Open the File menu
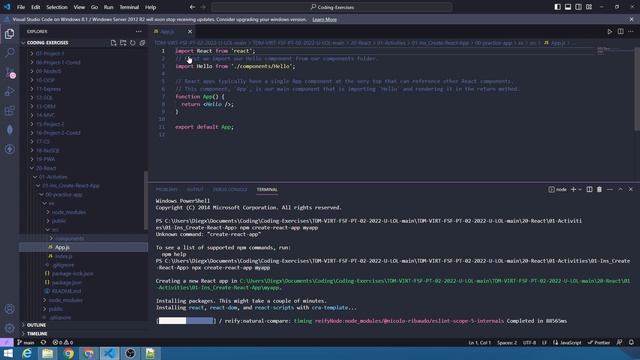 (x=21, y=7)
